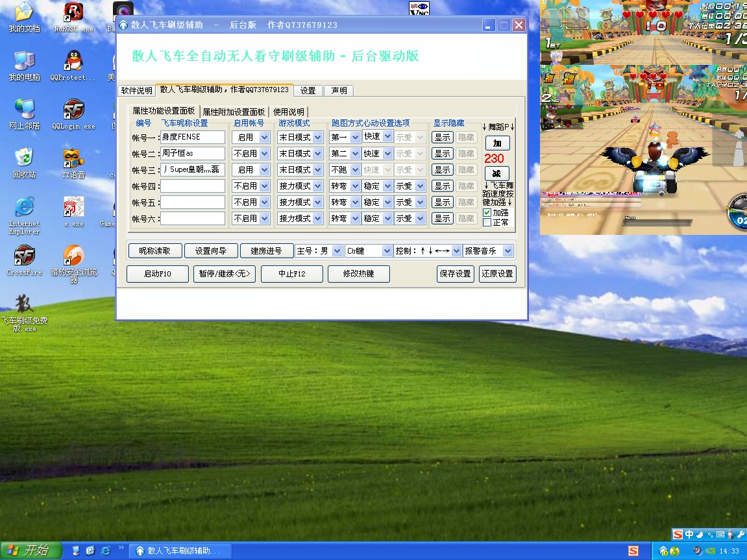Expand the 帐号六 示爱 dropdown
Screen dimensions: 747x560
click(x=420, y=218)
